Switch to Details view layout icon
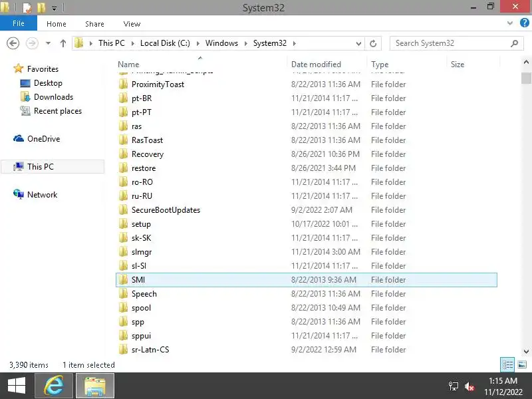Image resolution: width=532 pixels, height=399 pixels. pos(507,364)
